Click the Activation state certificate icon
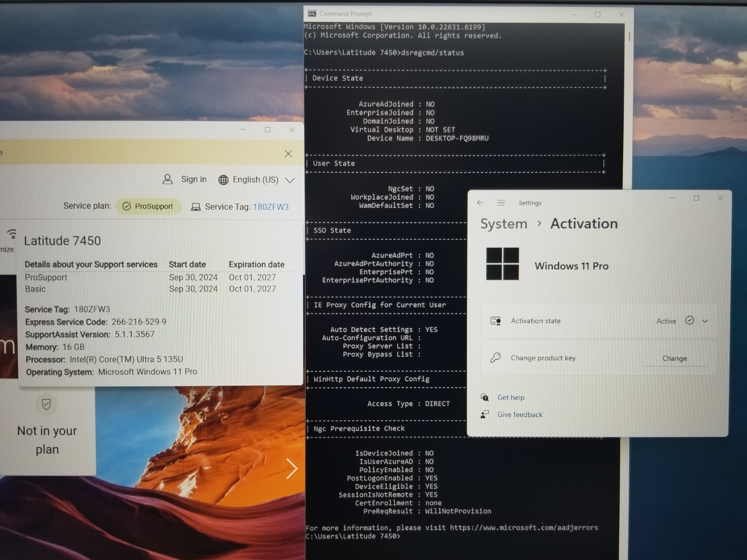Image resolution: width=747 pixels, height=560 pixels. coord(496,321)
